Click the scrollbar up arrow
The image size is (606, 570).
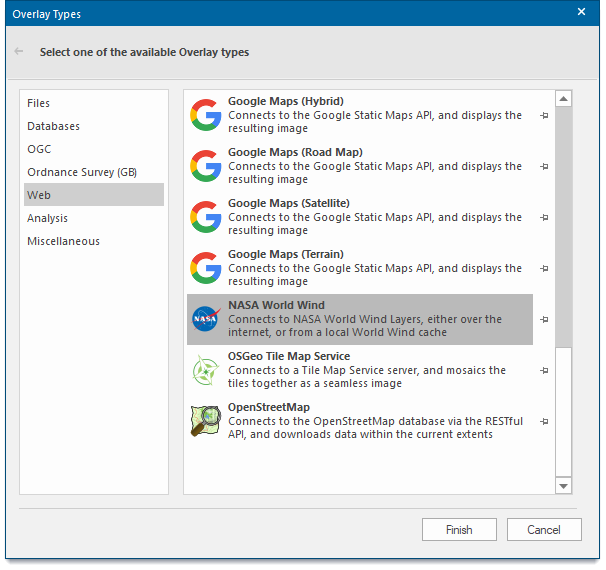pyautogui.click(x=563, y=99)
